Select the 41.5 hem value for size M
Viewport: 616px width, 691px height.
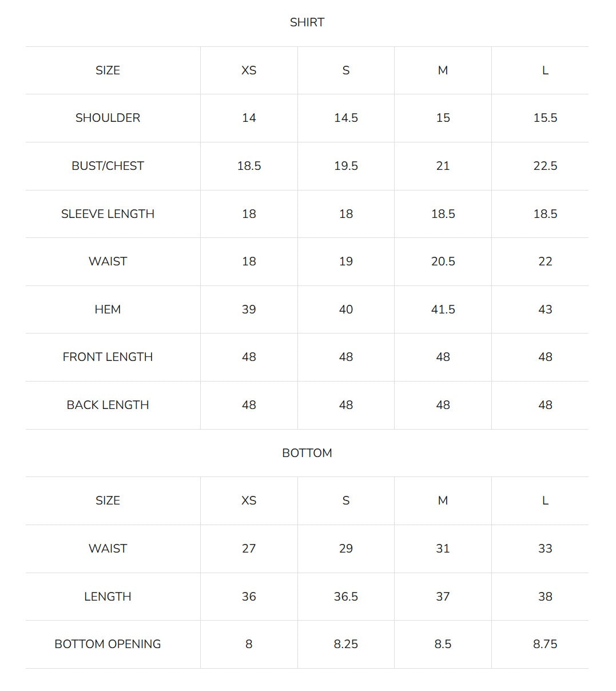(443, 309)
